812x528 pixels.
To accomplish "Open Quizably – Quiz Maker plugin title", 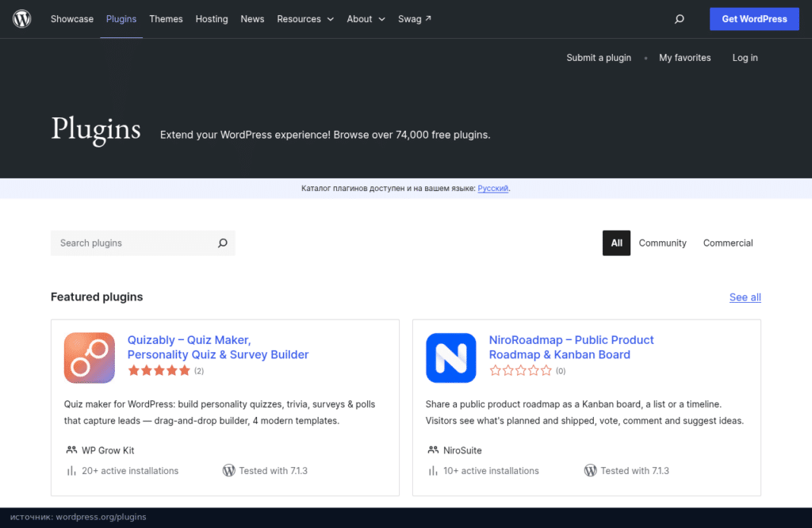I will (218, 347).
